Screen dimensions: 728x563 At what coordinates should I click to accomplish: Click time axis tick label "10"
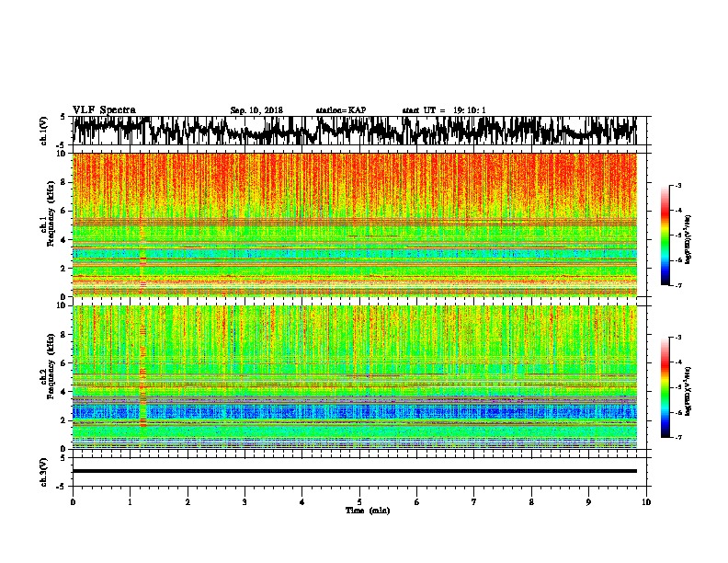point(646,502)
